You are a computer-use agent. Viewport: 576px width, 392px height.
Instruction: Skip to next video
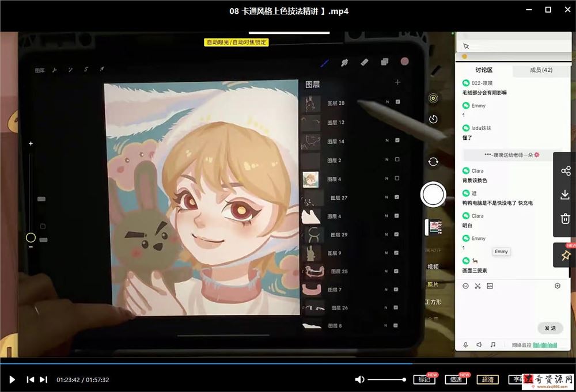(43, 379)
